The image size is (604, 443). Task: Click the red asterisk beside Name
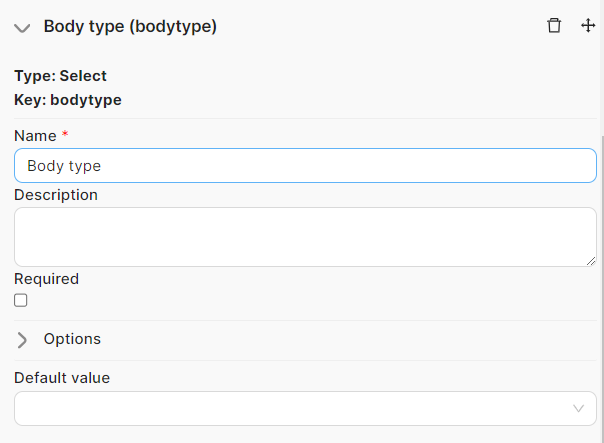pyautogui.click(x=65, y=134)
